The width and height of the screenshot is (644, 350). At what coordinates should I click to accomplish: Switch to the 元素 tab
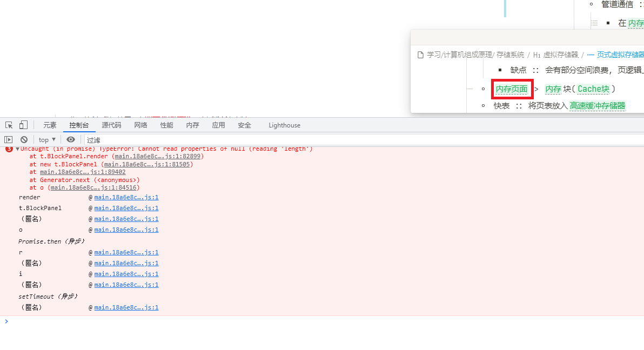pos(50,125)
